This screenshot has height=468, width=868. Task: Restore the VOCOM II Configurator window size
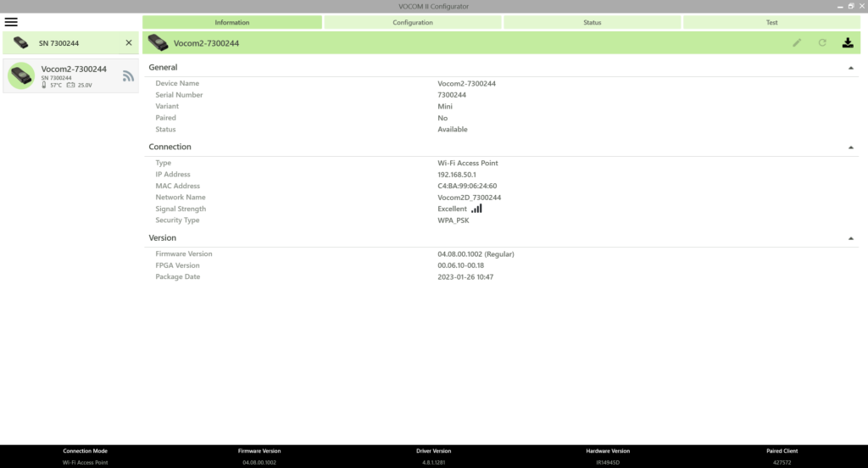[851, 6]
